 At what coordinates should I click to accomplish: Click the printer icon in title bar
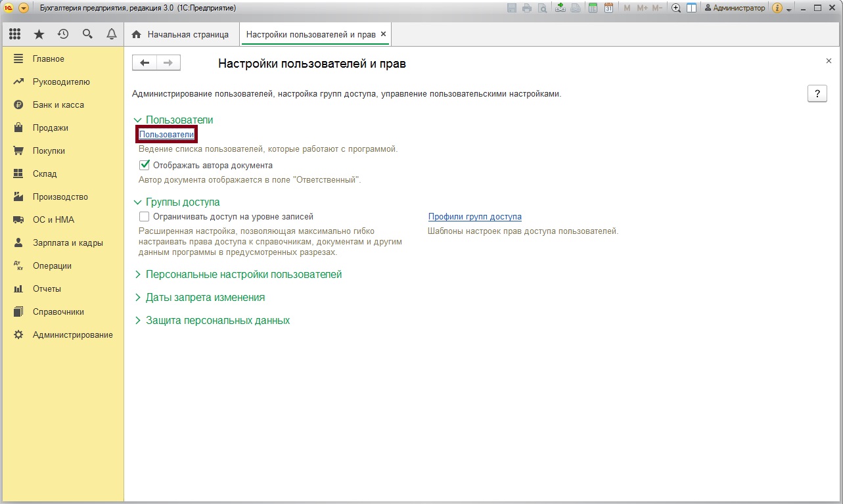tap(527, 8)
